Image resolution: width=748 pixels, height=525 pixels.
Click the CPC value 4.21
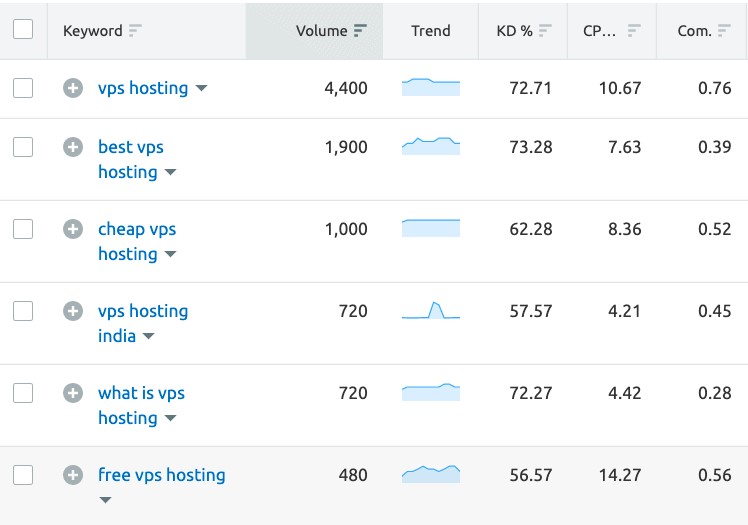(624, 311)
